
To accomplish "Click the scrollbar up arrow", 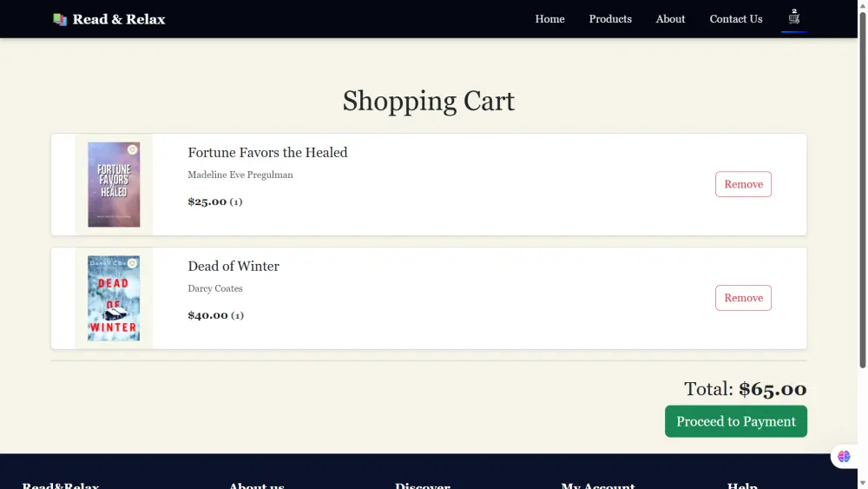I will pos(863,4).
